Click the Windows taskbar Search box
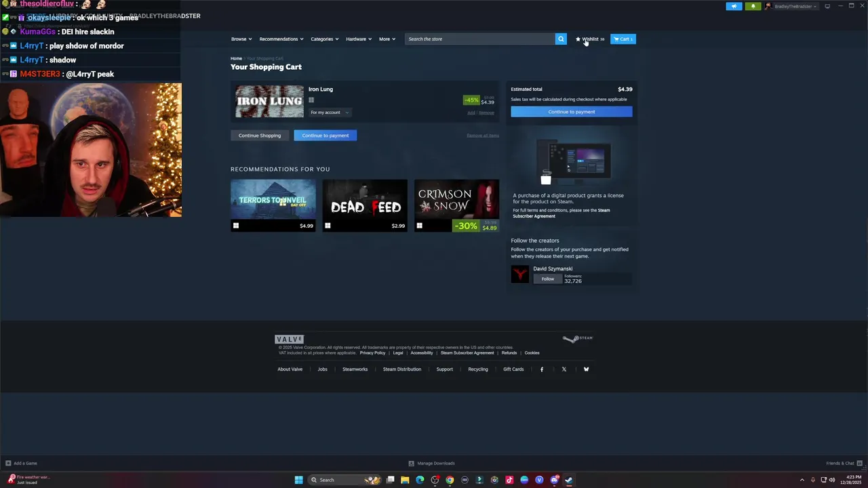 [344, 480]
